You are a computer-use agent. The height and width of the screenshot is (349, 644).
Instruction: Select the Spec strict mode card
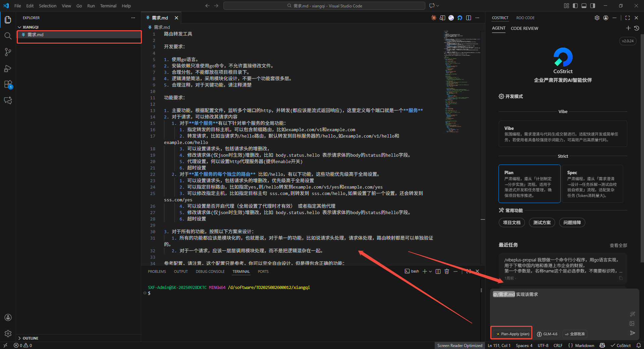(592, 184)
